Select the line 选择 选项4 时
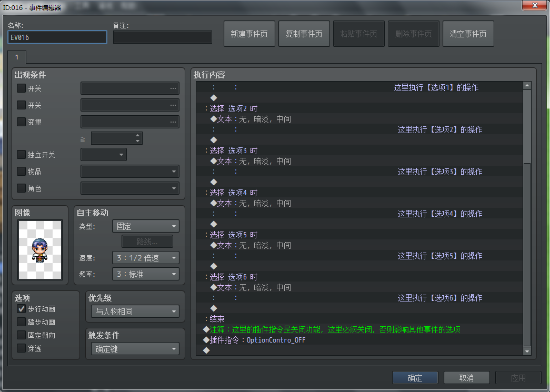 pyautogui.click(x=359, y=193)
